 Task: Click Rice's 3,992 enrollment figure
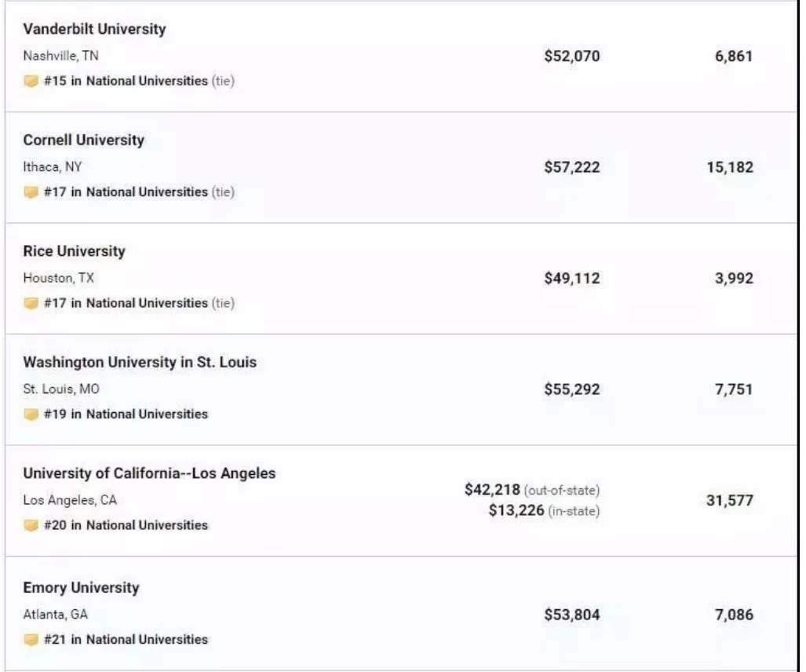pos(733,279)
